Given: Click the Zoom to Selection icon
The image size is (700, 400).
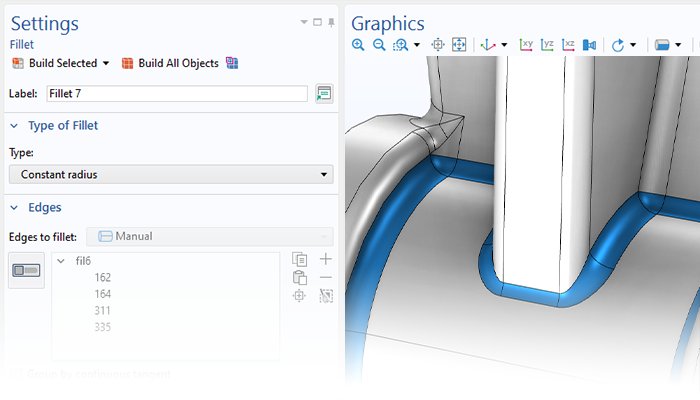Looking at the screenshot, I should (438, 45).
